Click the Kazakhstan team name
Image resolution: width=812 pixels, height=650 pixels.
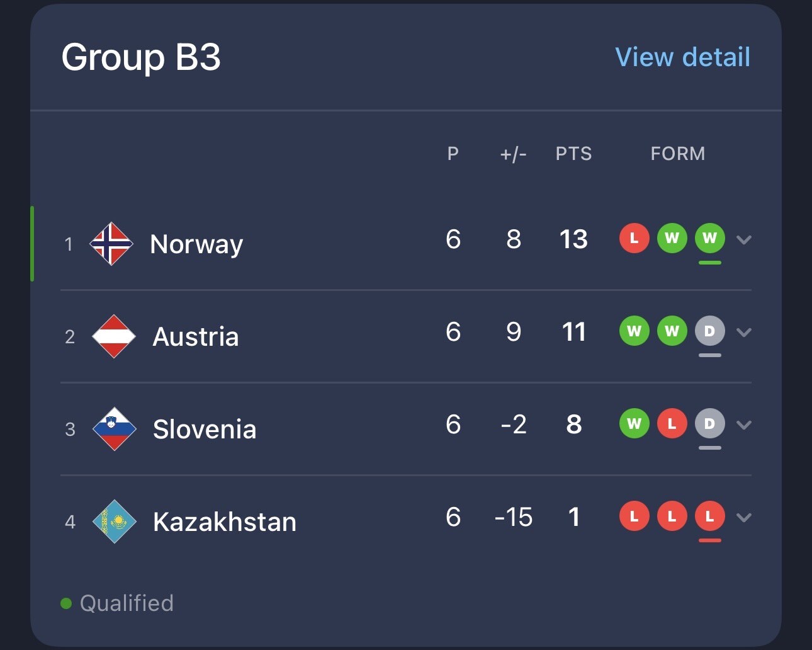[x=225, y=522]
